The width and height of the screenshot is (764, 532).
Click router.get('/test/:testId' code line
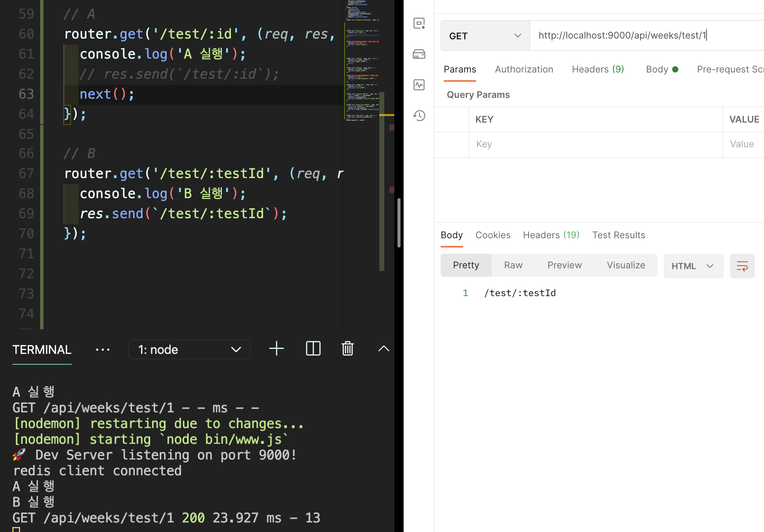click(203, 173)
